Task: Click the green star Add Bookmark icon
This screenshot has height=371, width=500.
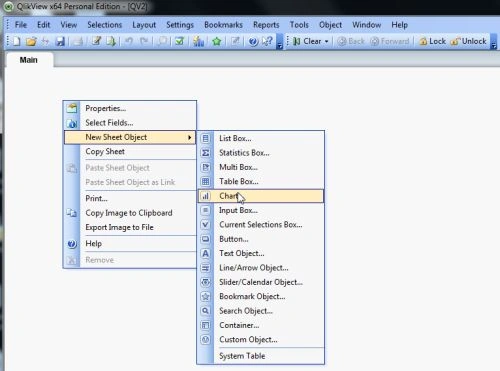Action: 217,41
